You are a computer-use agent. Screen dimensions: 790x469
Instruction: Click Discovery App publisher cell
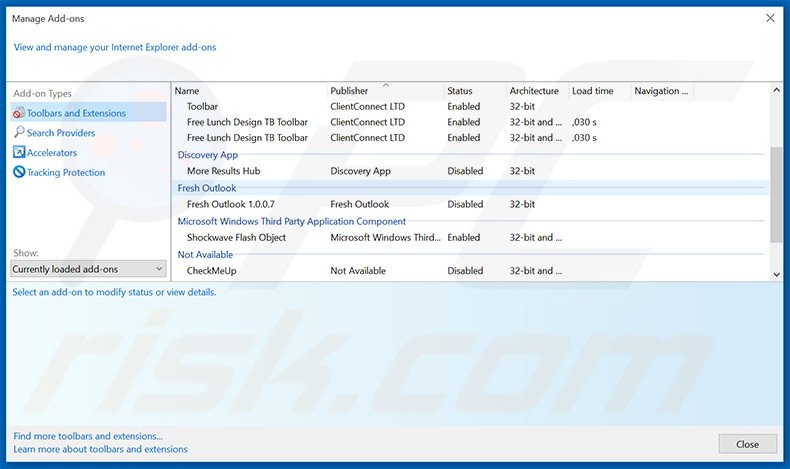[360, 171]
